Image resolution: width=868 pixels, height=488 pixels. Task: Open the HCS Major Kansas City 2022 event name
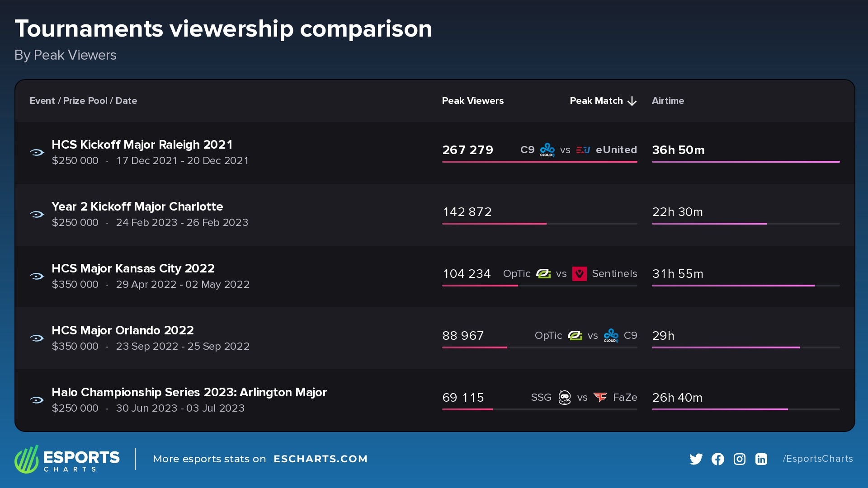click(133, 268)
